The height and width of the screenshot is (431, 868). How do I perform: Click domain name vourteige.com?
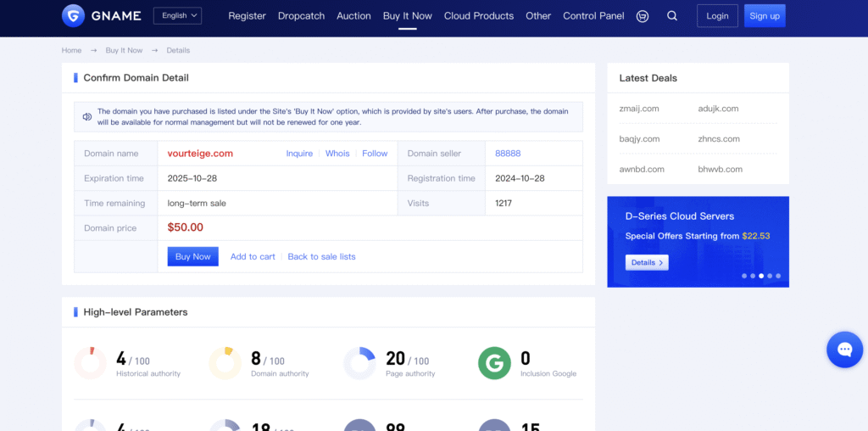tap(200, 154)
